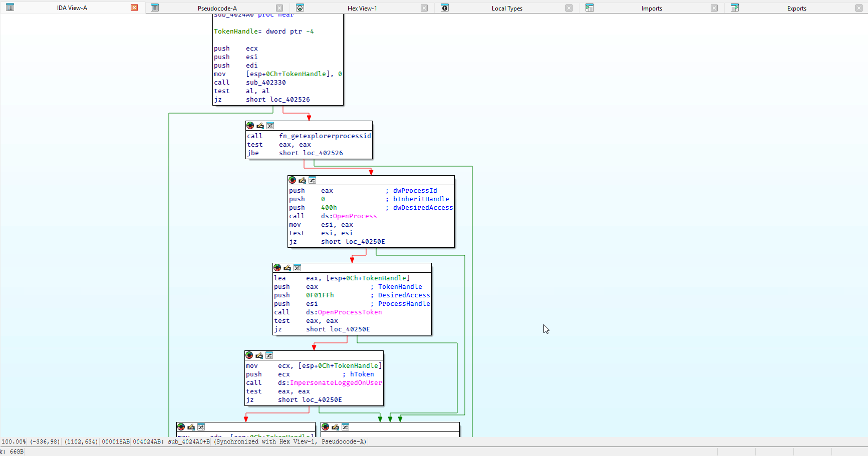Open the Local Types tab
Screen dimensions: 868x456
[x=507, y=8]
